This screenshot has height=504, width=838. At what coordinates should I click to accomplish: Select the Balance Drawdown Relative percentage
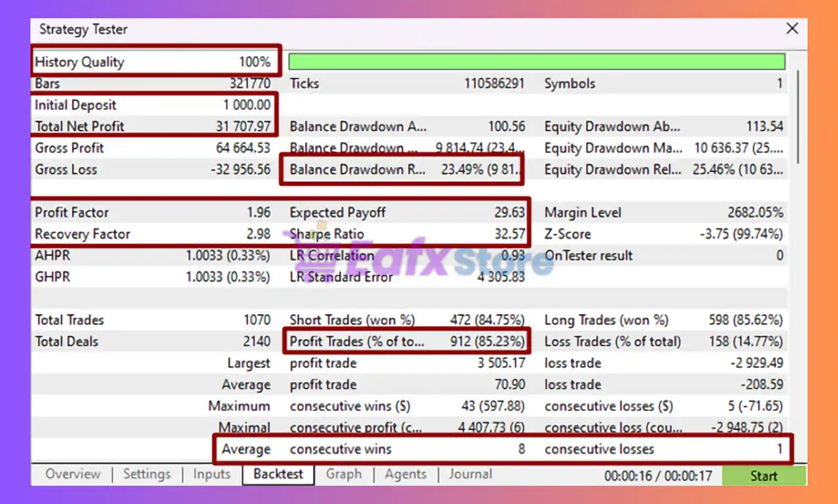click(481, 170)
